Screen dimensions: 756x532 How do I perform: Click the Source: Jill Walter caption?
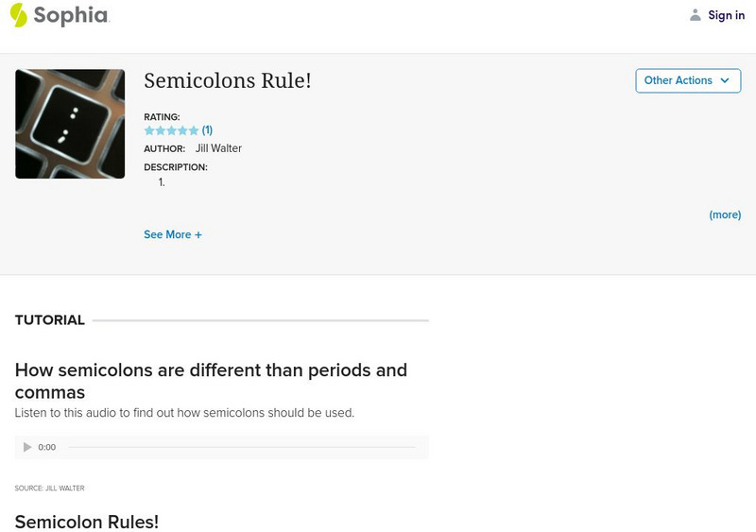pyautogui.click(x=49, y=488)
